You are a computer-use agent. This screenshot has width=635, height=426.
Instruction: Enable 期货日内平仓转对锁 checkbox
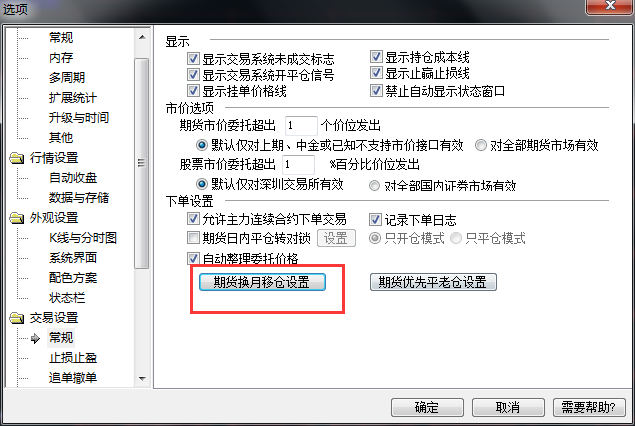click(193, 237)
